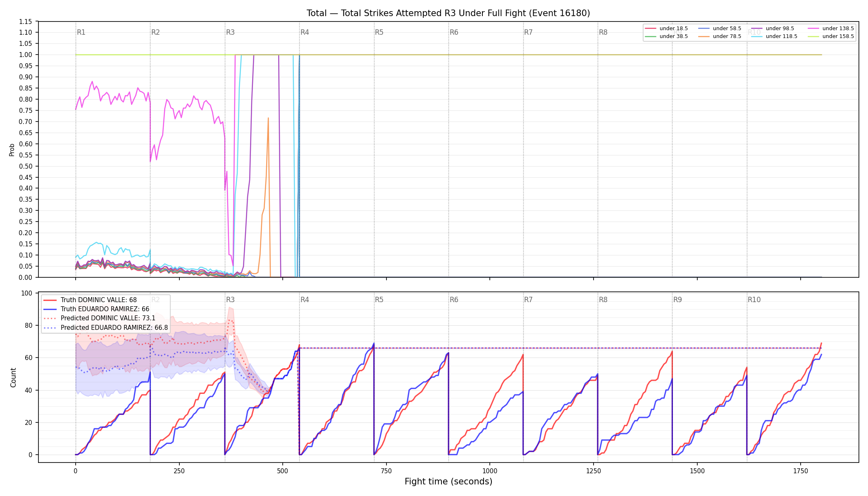Click the 'under 18.5' legend entry
Image resolution: width=868 pixels, height=496 pixels.
(x=667, y=29)
